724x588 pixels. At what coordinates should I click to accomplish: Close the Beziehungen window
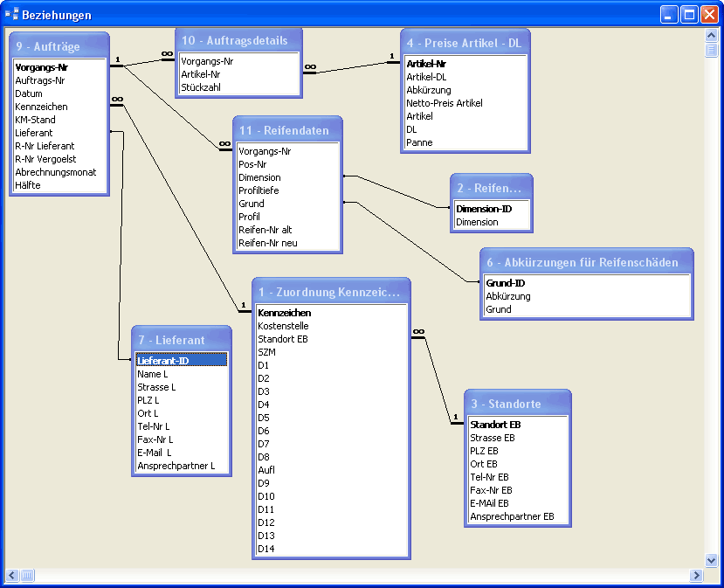coord(709,15)
